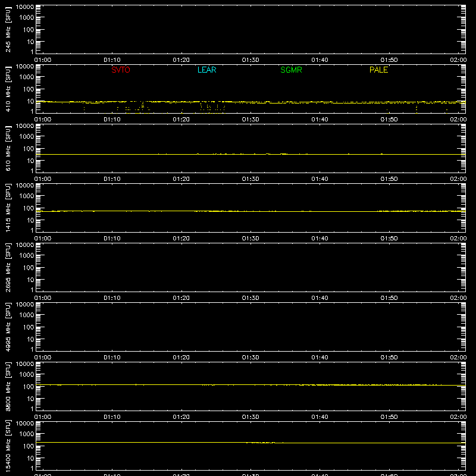Select the yellow PALE station label

coord(378,70)
